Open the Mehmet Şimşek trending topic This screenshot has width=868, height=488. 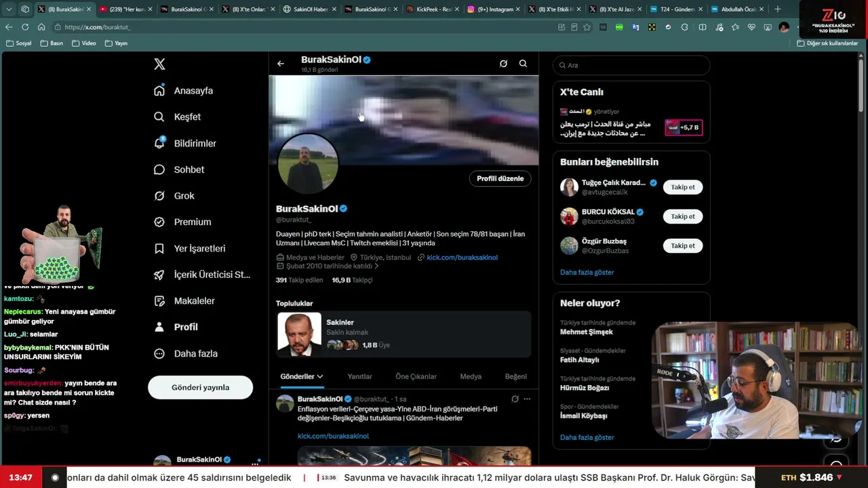pyautogui.click(x=587, y=332)
